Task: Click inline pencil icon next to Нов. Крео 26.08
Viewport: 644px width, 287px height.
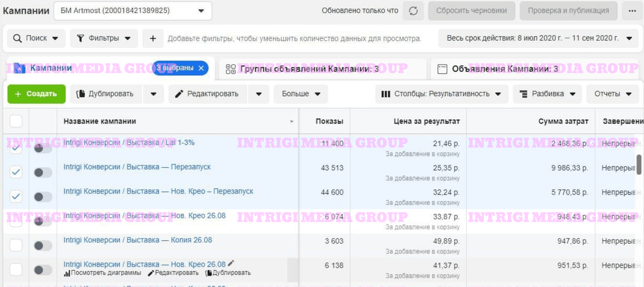Action: click(231, 263)
